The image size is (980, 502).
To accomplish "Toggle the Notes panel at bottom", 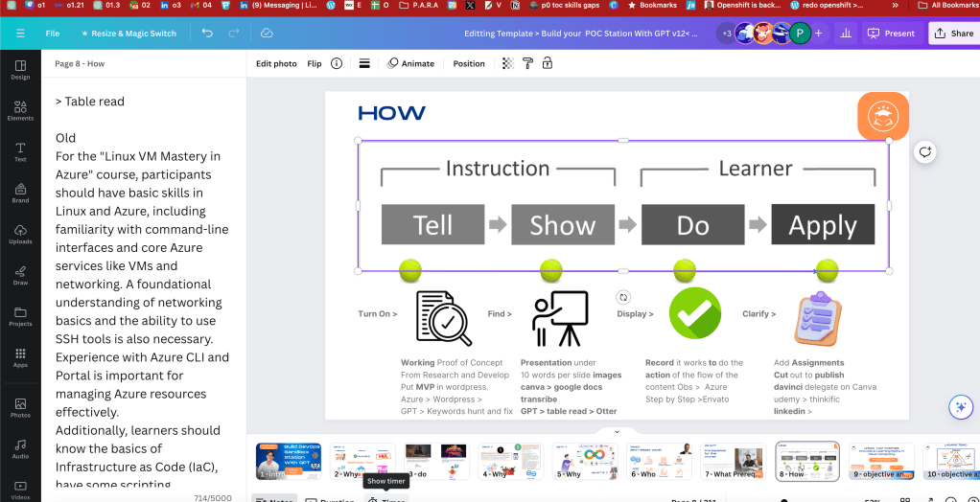I will [274, 499].
